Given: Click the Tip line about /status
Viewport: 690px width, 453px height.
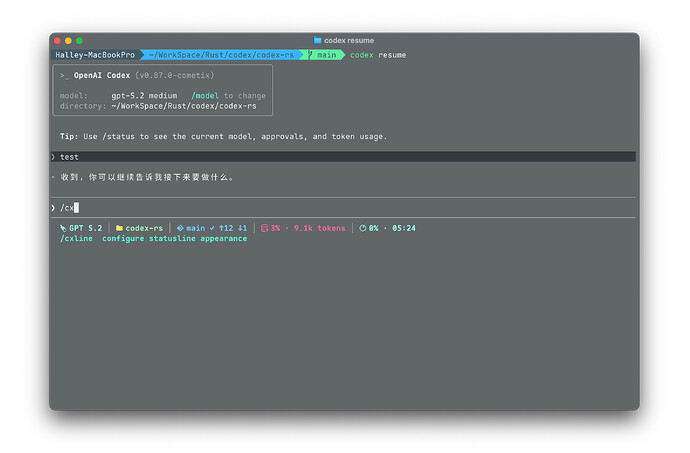Looking at the screenshot, I should 224,136.
